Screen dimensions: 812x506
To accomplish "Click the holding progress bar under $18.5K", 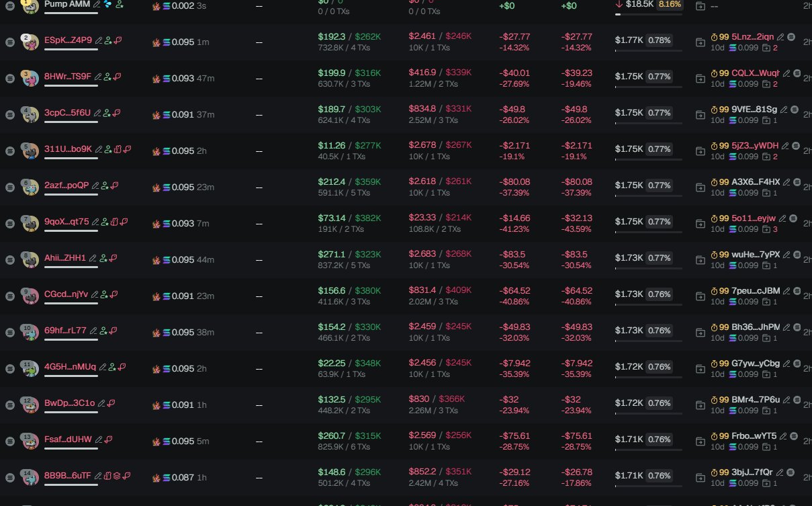I will [x=647, y=13].
